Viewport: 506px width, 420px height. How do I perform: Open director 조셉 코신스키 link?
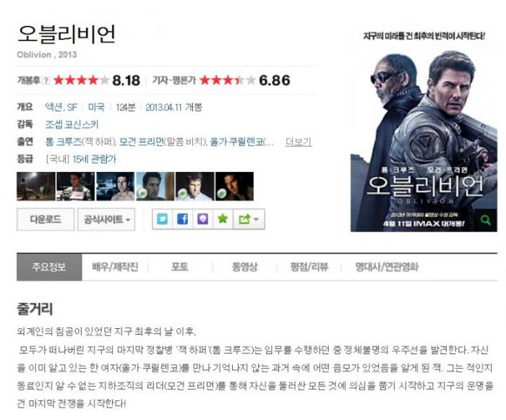[72, 124]
